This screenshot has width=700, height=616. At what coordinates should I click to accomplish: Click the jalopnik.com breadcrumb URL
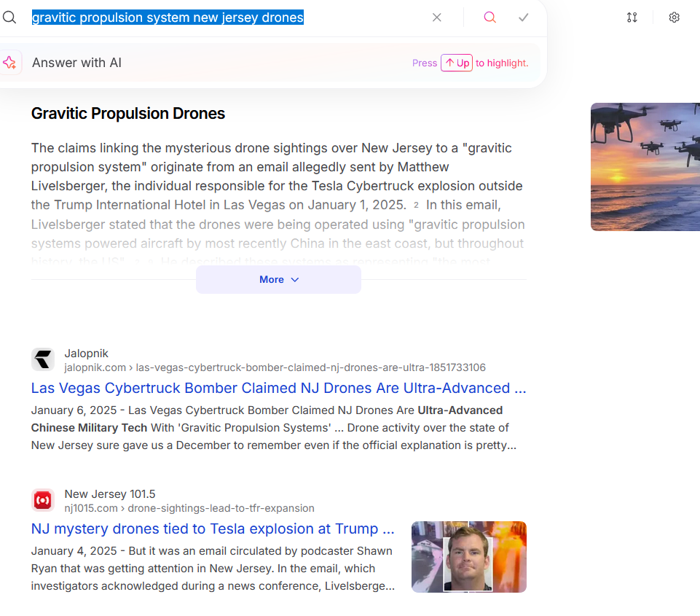point(275,367)
